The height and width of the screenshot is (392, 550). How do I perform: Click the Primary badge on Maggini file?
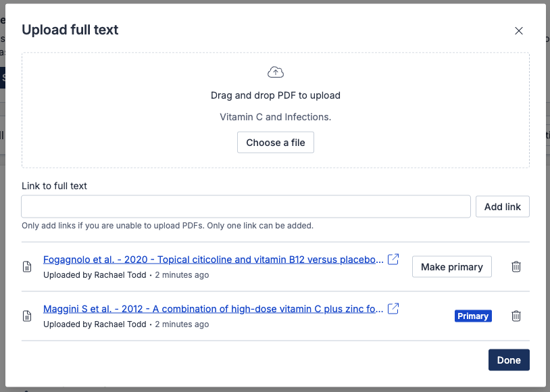(473, 316)
